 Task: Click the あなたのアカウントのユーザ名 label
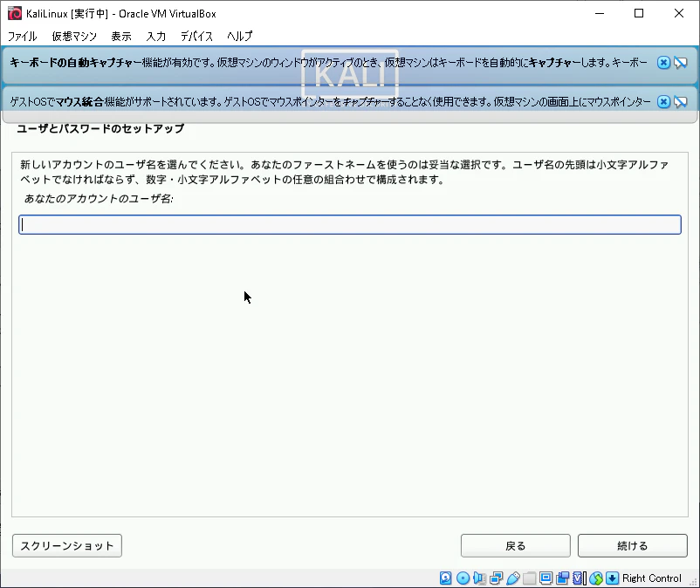[x=99, y=199]
